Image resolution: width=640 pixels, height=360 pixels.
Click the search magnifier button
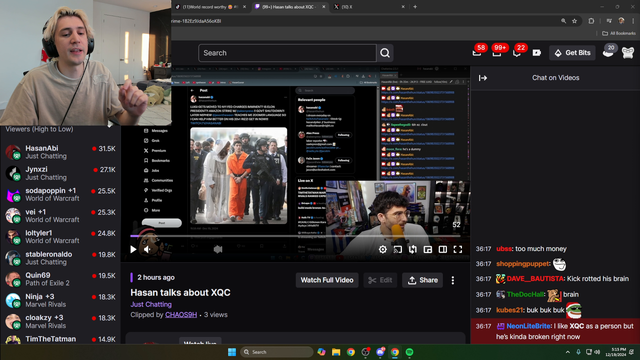(x=385, y=53)
